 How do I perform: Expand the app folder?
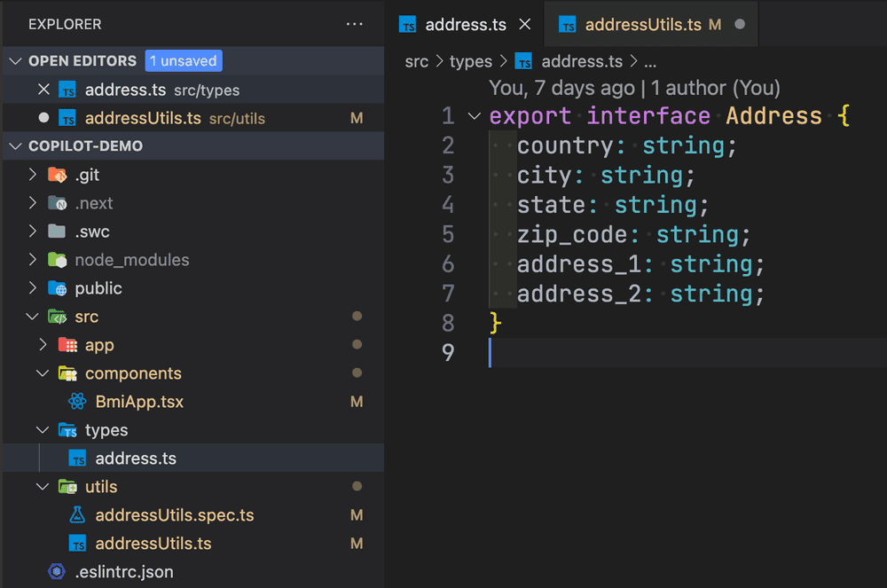(x=43, y=345)
